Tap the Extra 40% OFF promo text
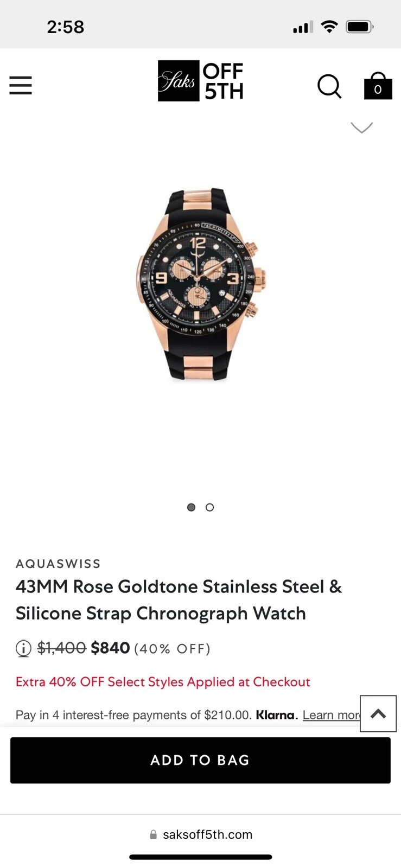 point(163,682)
